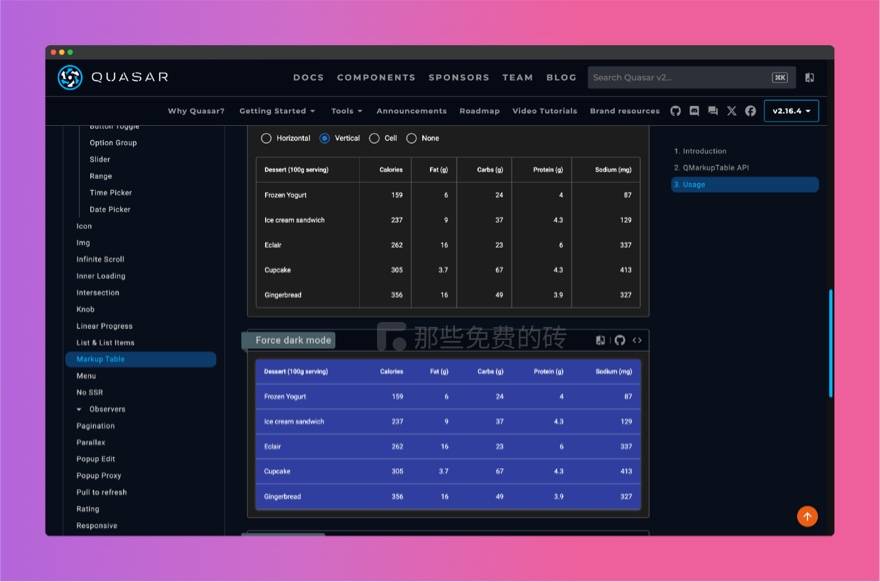Open the forum discussions icon

click(x=713, y=111)
